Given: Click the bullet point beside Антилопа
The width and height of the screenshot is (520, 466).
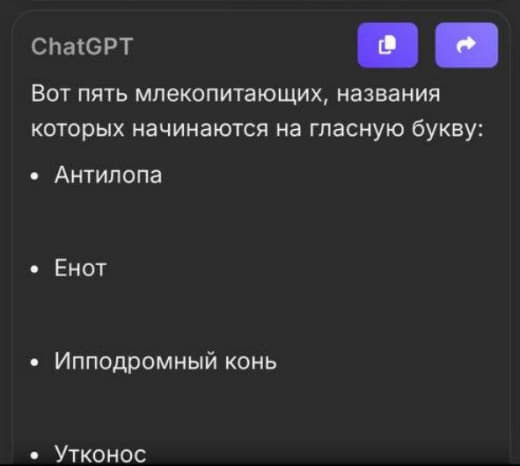Looking at the screenshot, I should coord(34,176).
